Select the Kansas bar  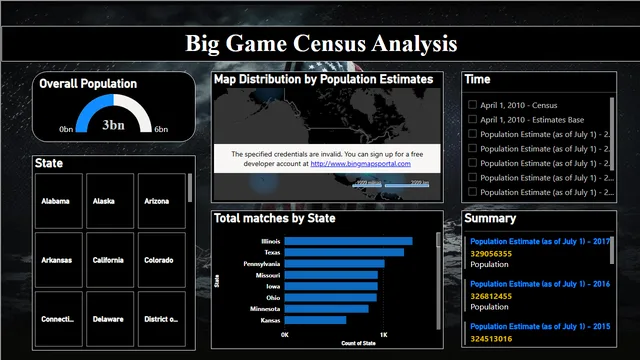316,320
